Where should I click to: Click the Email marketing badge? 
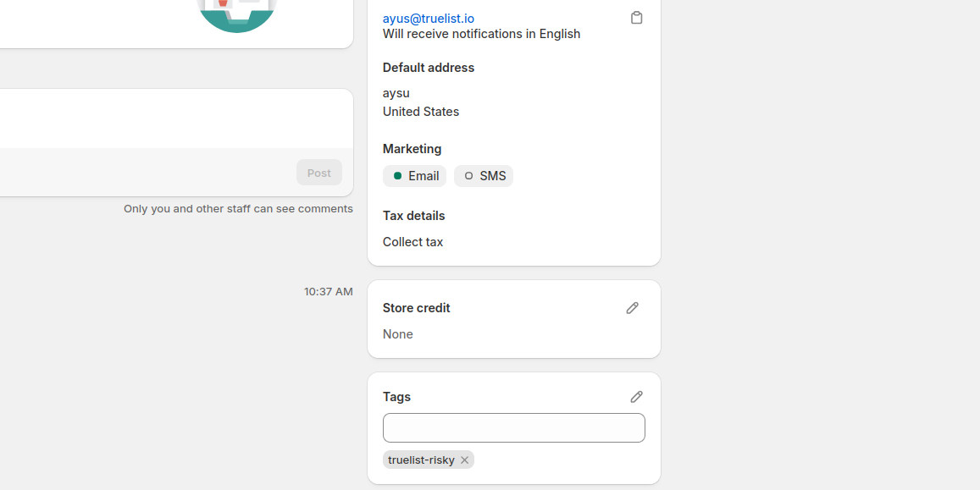(414, 176)
